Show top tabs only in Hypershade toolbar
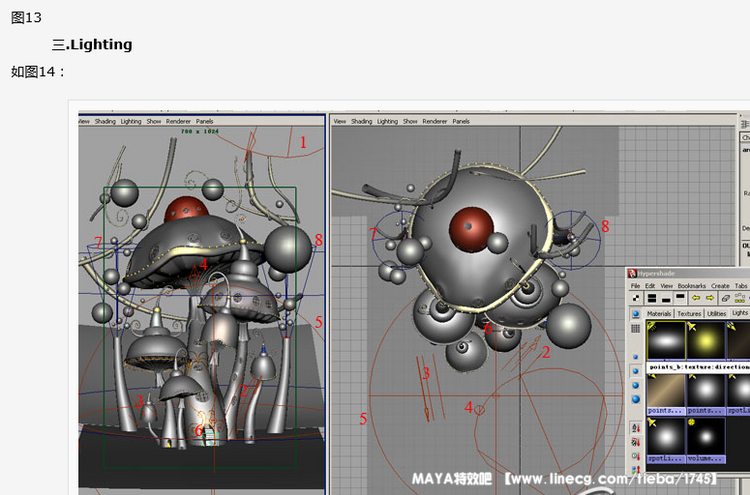 coord(680,298)
